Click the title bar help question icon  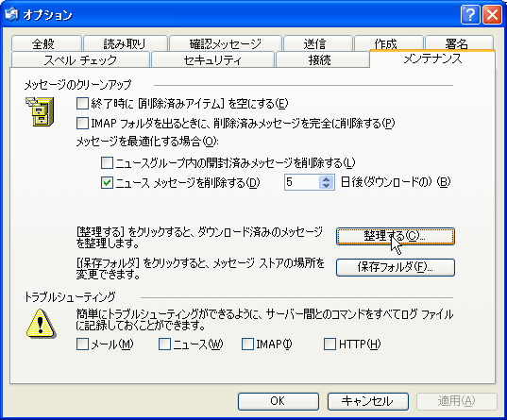tap(470, 15)
